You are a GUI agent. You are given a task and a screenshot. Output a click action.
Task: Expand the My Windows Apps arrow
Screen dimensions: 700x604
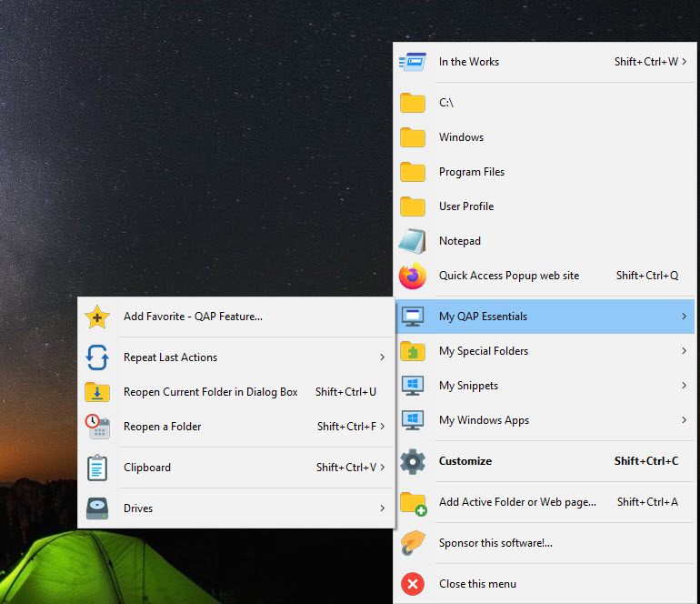coord(684,420)
